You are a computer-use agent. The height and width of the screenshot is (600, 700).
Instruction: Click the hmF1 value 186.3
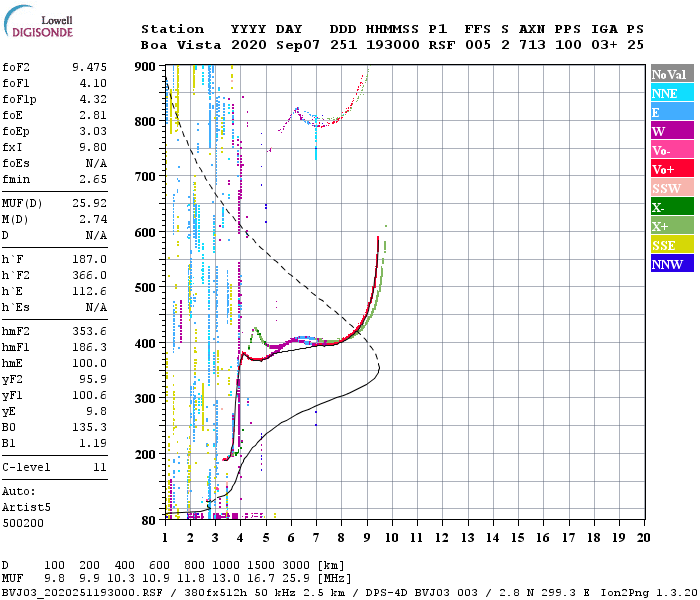click(89, 347)
